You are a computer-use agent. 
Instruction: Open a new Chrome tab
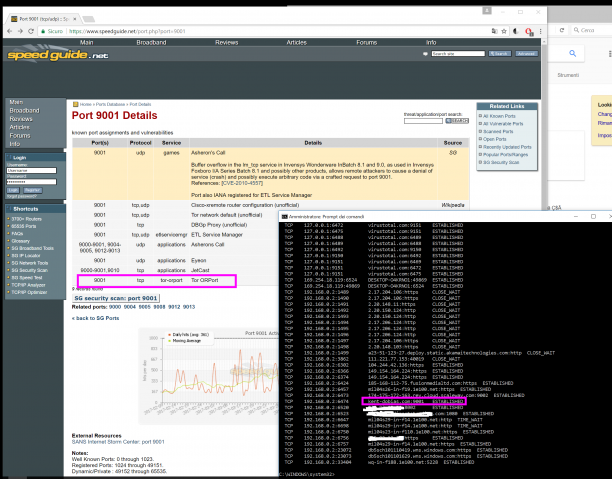click(89, 19)
